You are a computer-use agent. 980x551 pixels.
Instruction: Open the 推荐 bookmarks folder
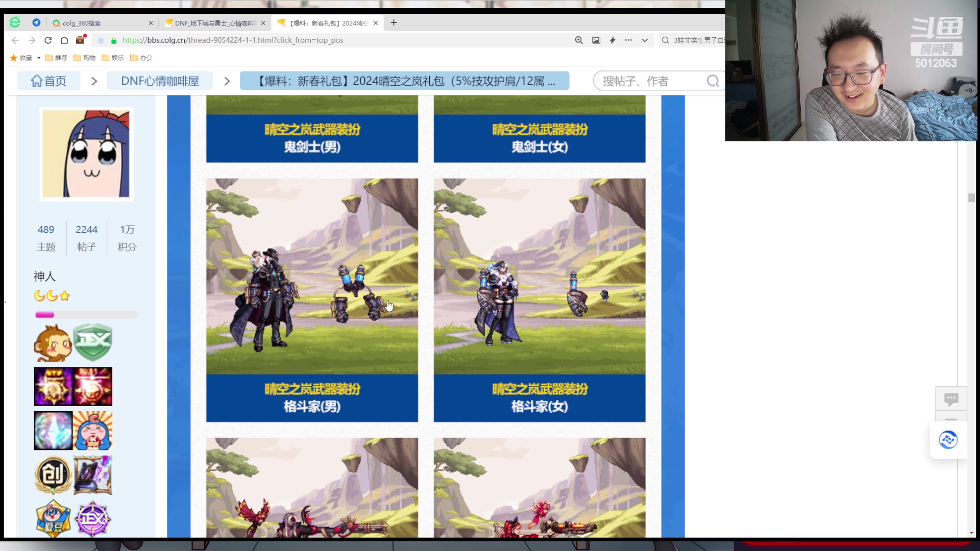[56, 58]
